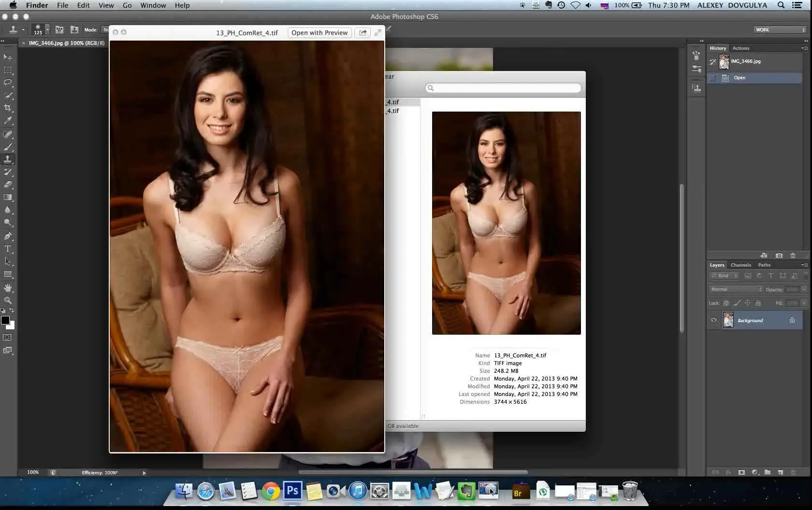Click the background color swatch
Image resolution: width=812 pixels, height=510 pixels.
point(12,326)
